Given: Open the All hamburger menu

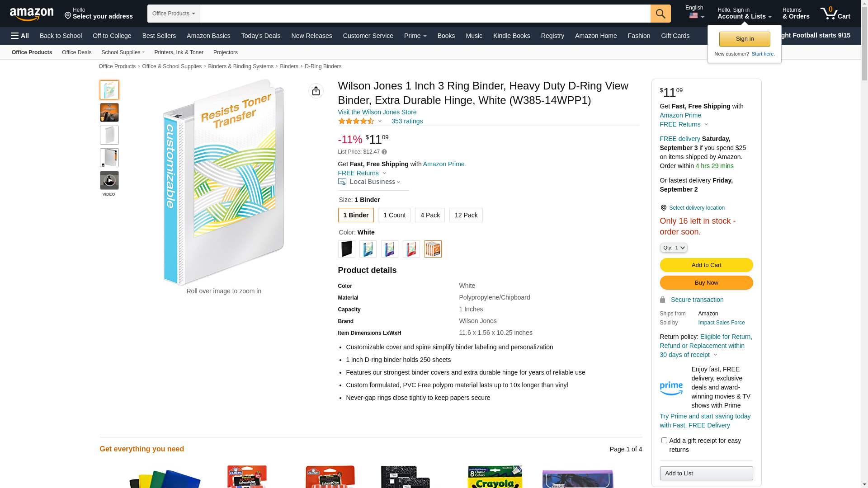Looking at the screenshot, I should click(x=20, y=36).
